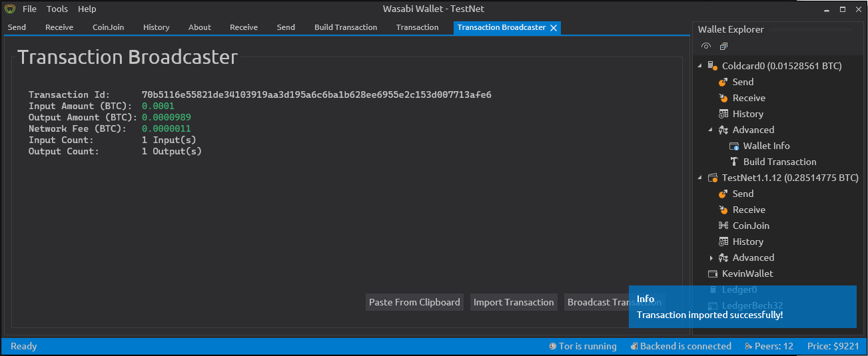Click the Ready status text
Image resolution: width=868 pixels, height=356 pixels.
coord(24,346)
